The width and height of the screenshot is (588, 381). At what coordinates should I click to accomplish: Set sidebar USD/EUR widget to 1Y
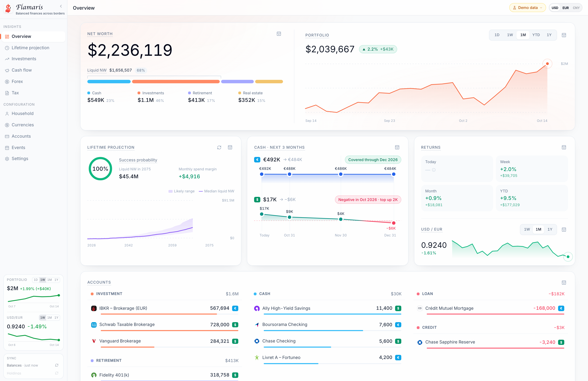[x=56, y=318]
